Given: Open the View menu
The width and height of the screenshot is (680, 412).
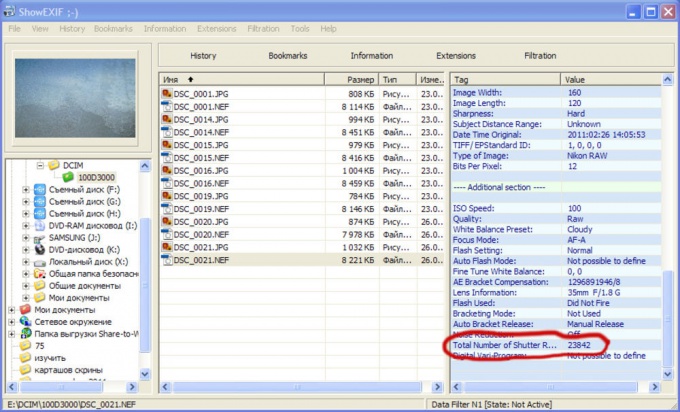Looking at the screenshot, I should click(40, 29).
